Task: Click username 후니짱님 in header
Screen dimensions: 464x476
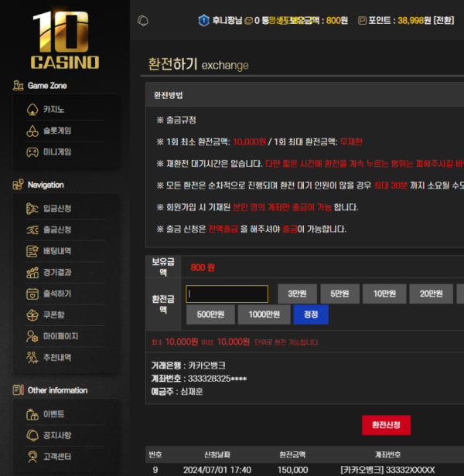Action: (227, 21)
